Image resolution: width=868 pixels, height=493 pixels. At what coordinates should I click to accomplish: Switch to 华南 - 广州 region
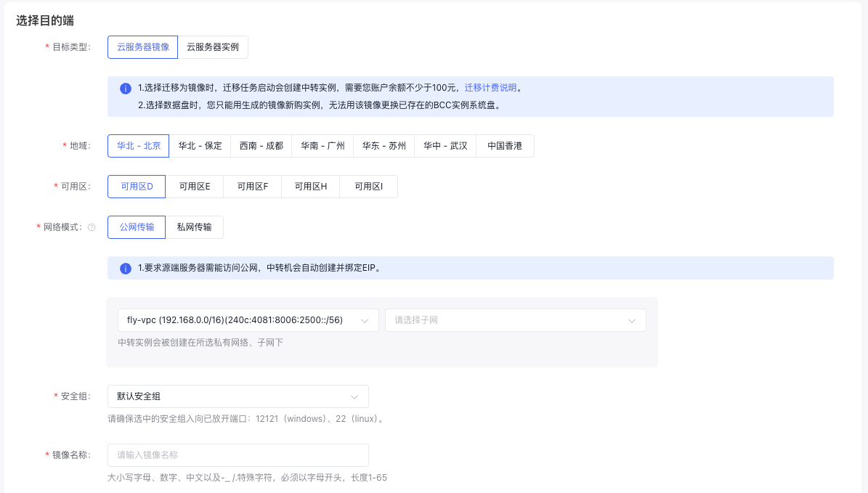(323, 146)
